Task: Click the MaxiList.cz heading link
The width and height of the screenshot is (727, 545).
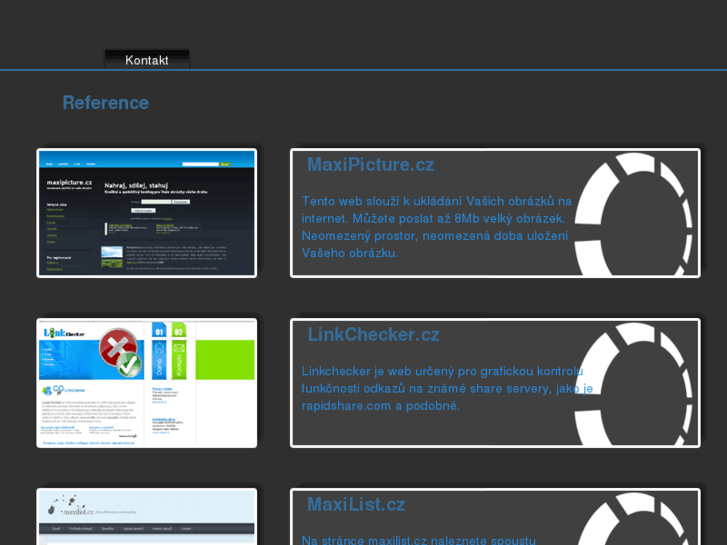Action: pos(356,504)
